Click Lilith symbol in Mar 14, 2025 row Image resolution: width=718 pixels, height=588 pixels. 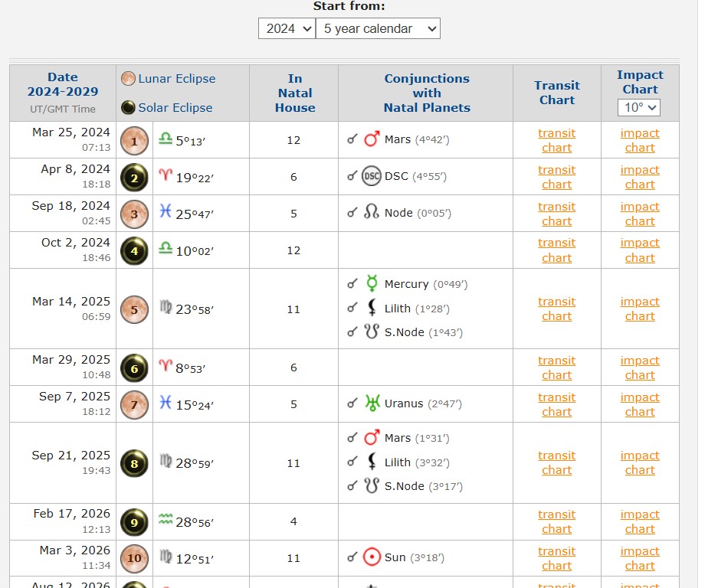(x=372, y=308)
